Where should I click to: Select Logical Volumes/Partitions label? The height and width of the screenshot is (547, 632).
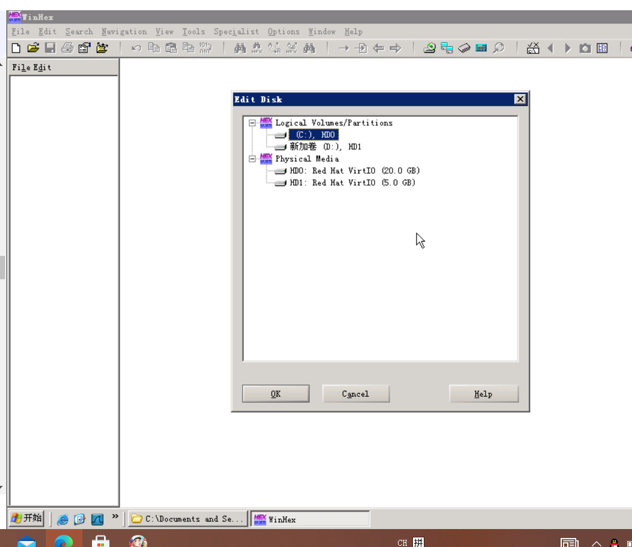[x=334, y=123]
